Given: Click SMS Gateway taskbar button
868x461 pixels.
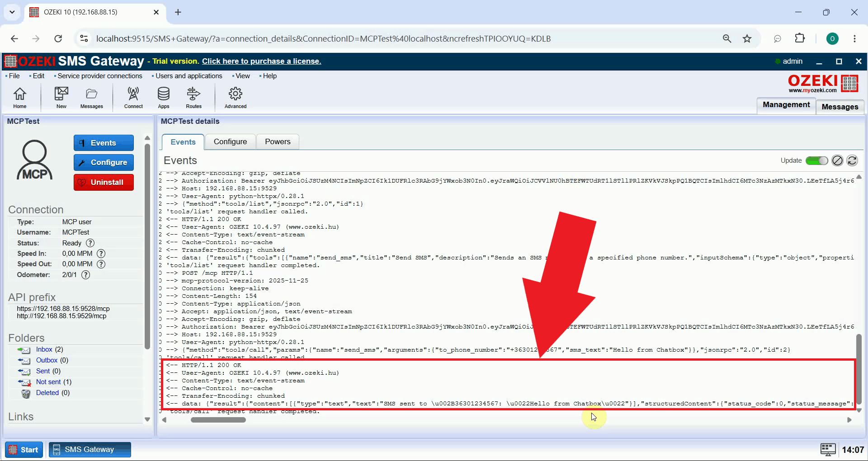Looking at the screenshot, I should (90, 450).
